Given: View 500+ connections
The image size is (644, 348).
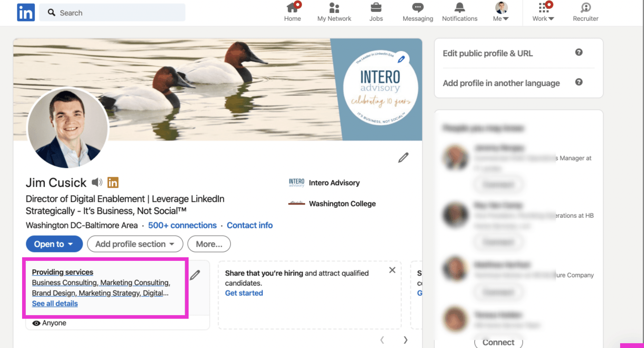Looking at the screenshot, I should pos(182,225).
